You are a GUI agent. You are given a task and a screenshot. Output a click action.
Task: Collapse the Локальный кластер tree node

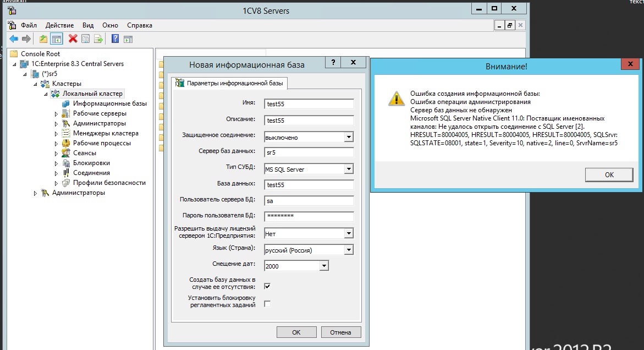46,94
